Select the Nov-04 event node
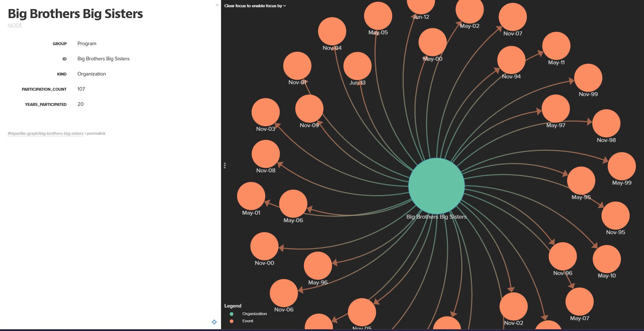Viewport: 644px width, 331px height. pyautogui.click(x=332, y=31)
